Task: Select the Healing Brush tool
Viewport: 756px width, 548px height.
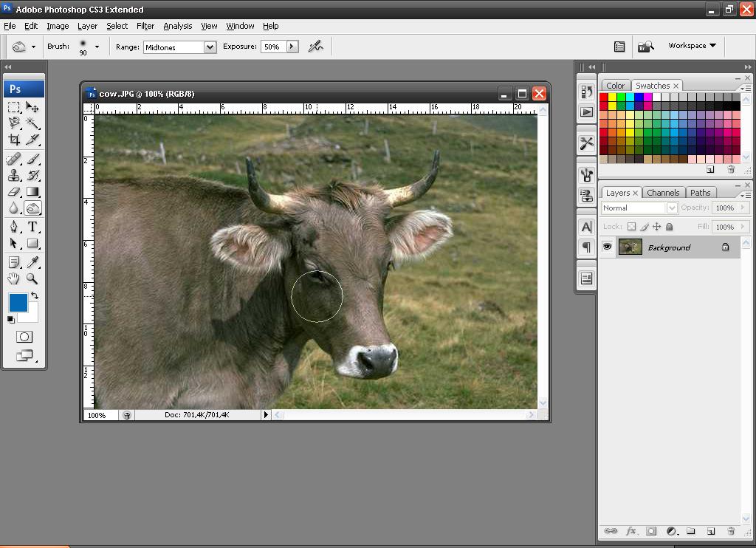Action: [14, 159]
